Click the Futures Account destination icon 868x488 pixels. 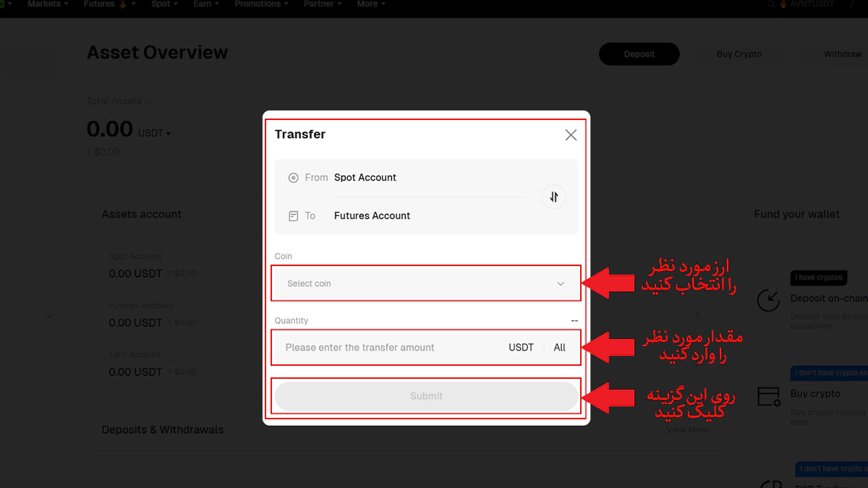click(x=294, y=216)
